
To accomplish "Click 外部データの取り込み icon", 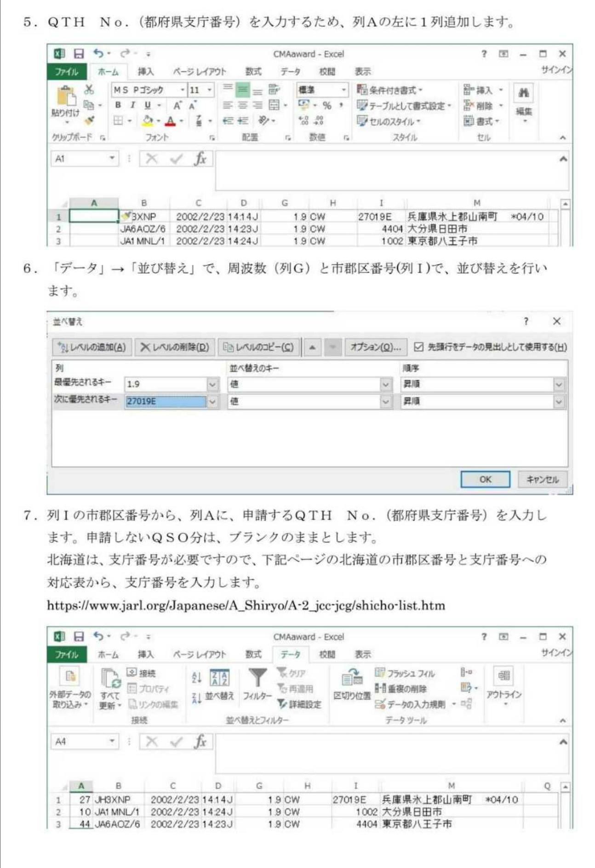I will click(70, 676).
